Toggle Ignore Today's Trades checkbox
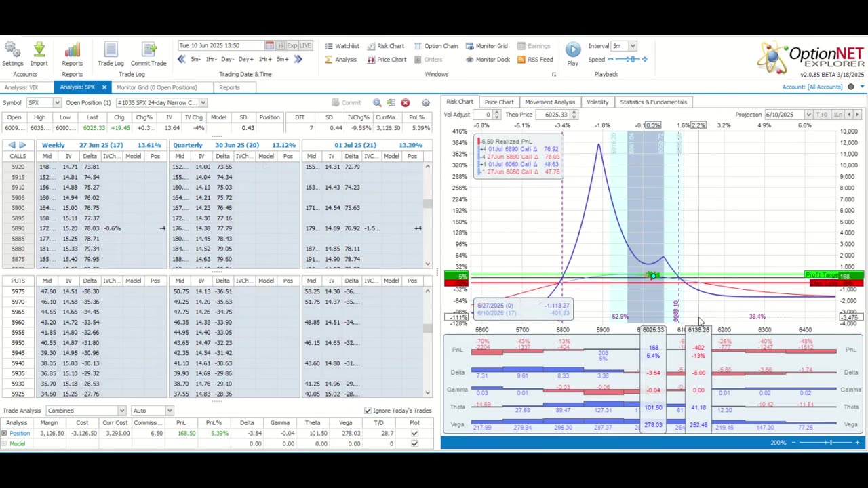868x488 pixels. [368, 411]
